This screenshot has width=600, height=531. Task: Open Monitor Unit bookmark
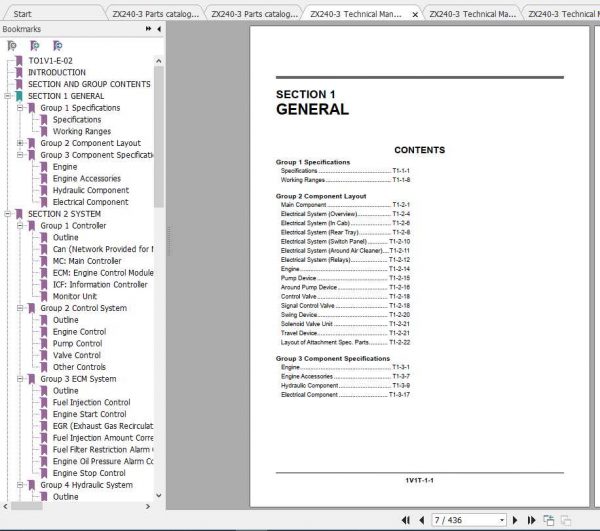(x=75, y=296)
